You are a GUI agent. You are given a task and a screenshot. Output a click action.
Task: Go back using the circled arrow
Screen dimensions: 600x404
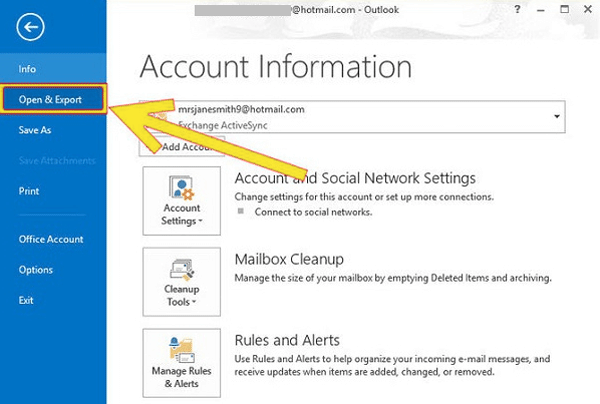point(30,27)
